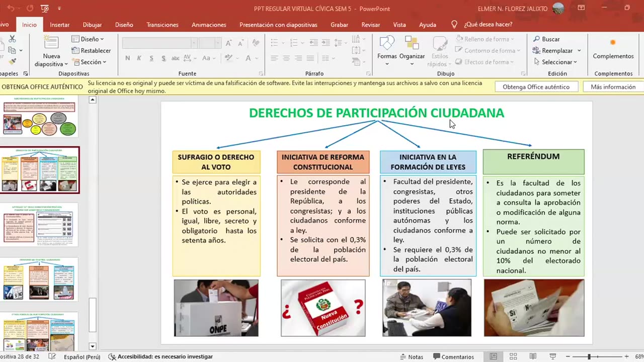Align text left in paragraph group
644x362 pixels.
275,58
